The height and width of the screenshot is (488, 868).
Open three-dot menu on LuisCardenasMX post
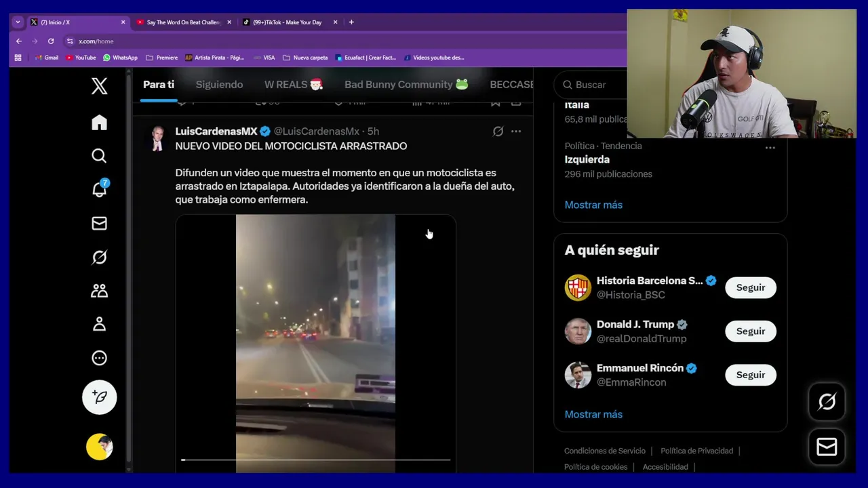coord(516,131)
